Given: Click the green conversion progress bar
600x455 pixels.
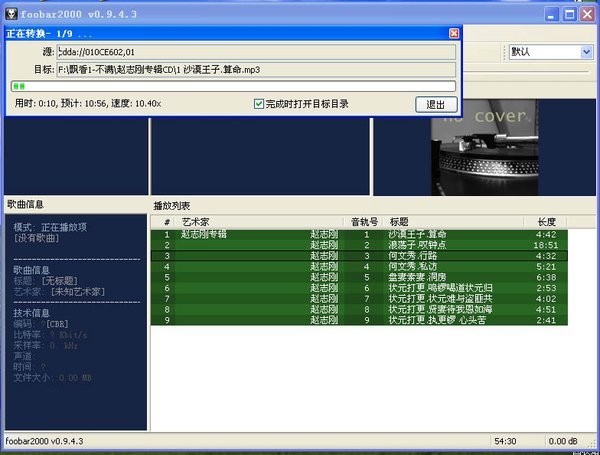Looking at the screenshot, I should tap(233, 86).
